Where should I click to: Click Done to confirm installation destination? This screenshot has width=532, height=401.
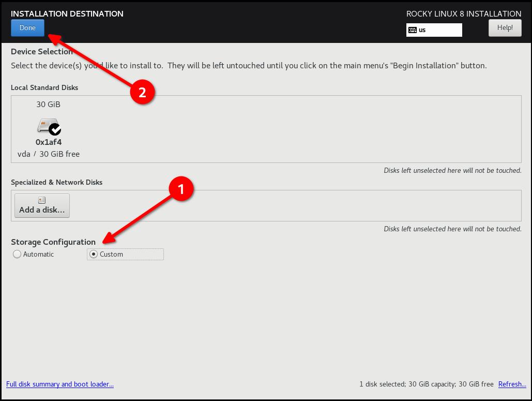point(27,27)
